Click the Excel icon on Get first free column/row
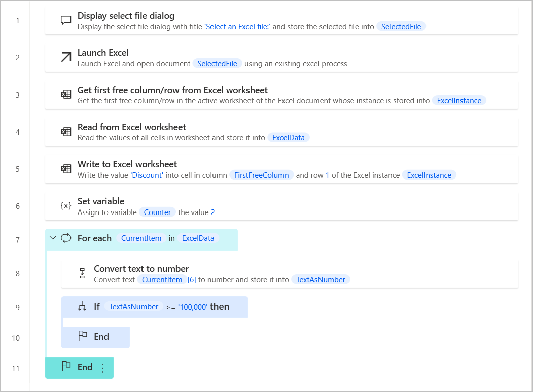533x392 pixels. click(x=66, y=94)
